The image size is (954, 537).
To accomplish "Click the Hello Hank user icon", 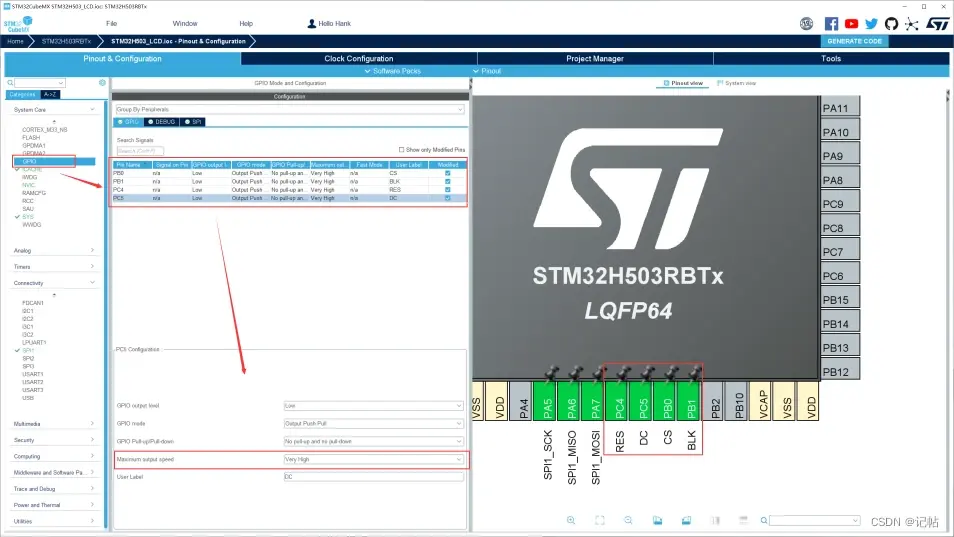I will 312,23.
